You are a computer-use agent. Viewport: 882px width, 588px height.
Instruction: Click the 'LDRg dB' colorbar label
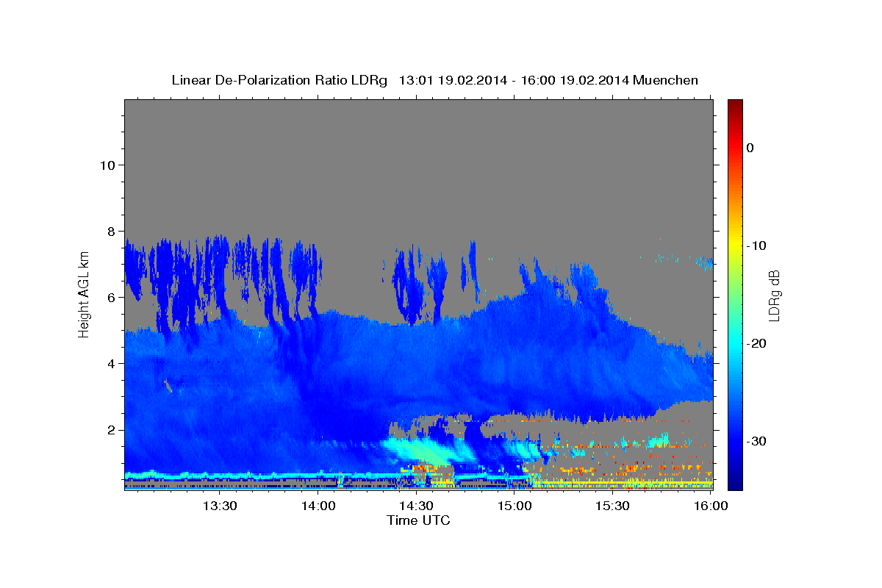tap(774, 295)
